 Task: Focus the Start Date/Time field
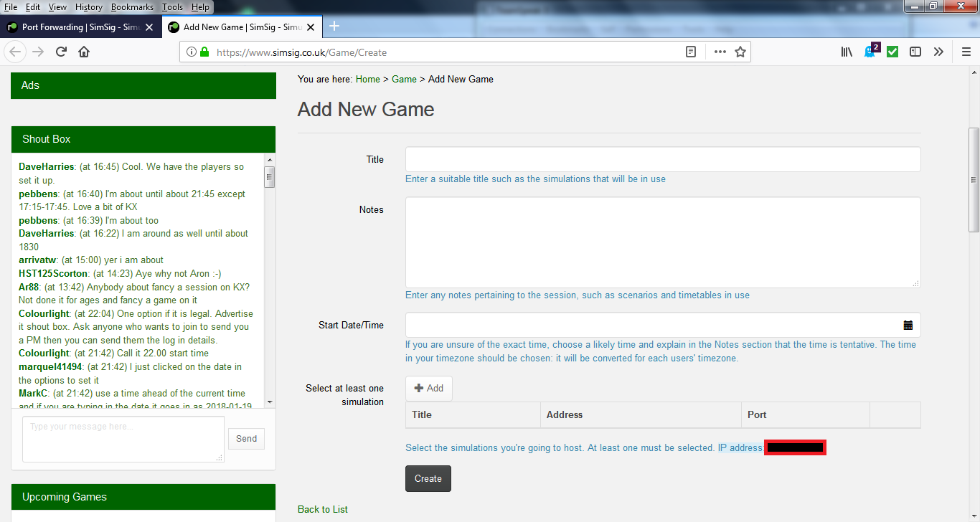point(663,325)
